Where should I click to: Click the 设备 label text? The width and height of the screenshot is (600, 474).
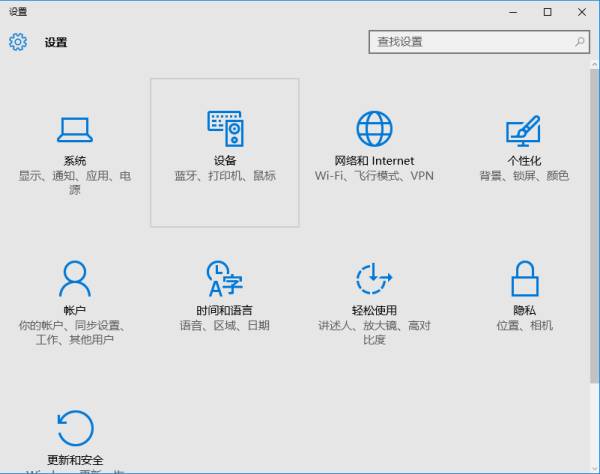pyautogui.click(x=225, y=161)
